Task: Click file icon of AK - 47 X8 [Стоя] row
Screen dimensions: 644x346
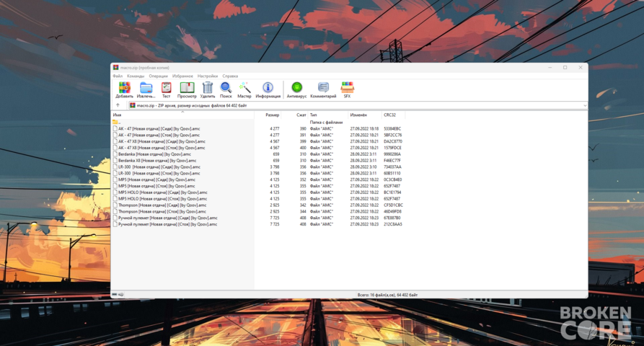Action: (115, 148)
